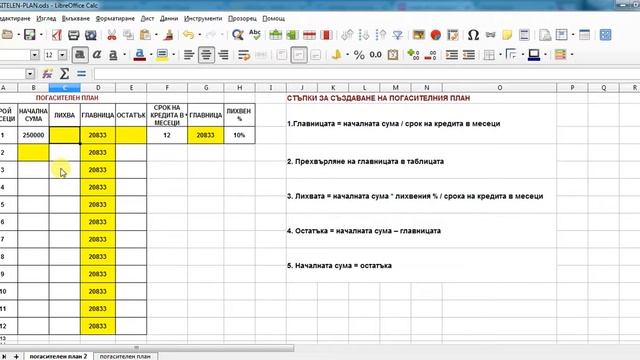Select the Clone Formatting paintbrush
The width and height of the screenshot is (640, 360).
coord(168,35)
